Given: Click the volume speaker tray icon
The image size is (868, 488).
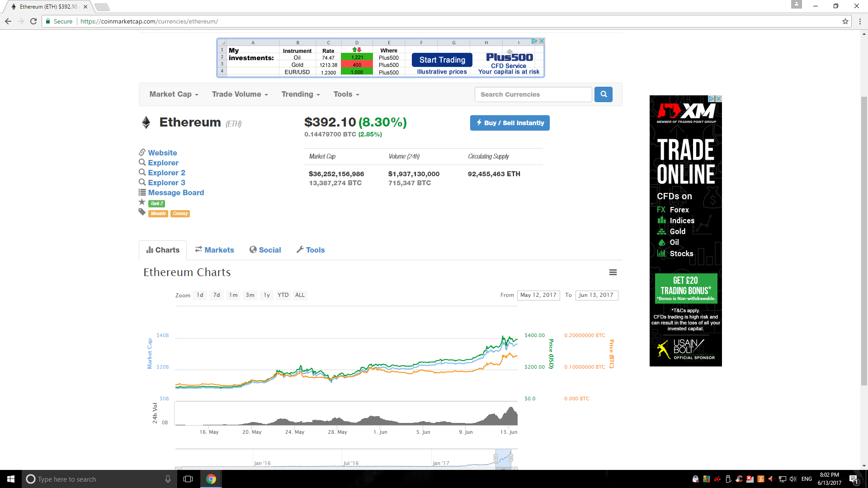Looking at the screenshot, I should pyautogui.click(x=793, y=479).
